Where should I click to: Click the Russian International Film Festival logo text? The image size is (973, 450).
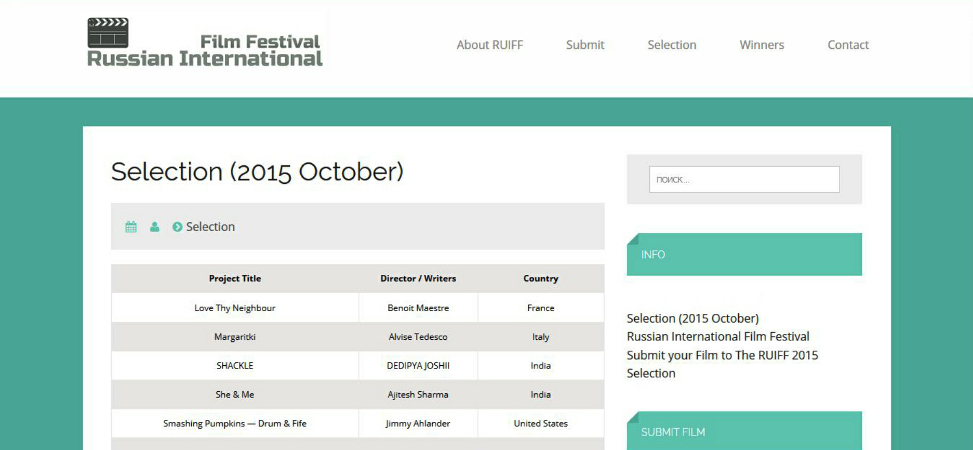pyautogui.click(x=205, y=51)
